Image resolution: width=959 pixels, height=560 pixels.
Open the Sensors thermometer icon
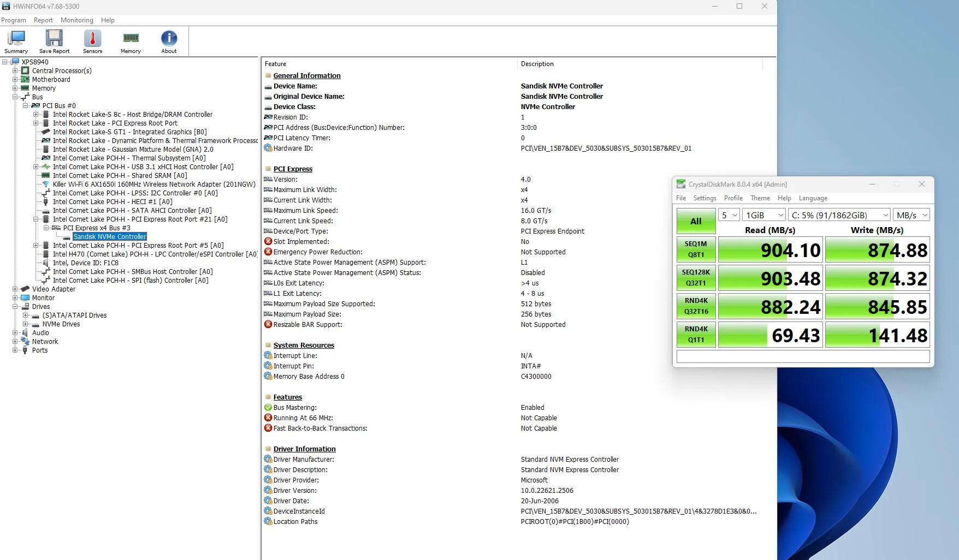click(92, 38)
